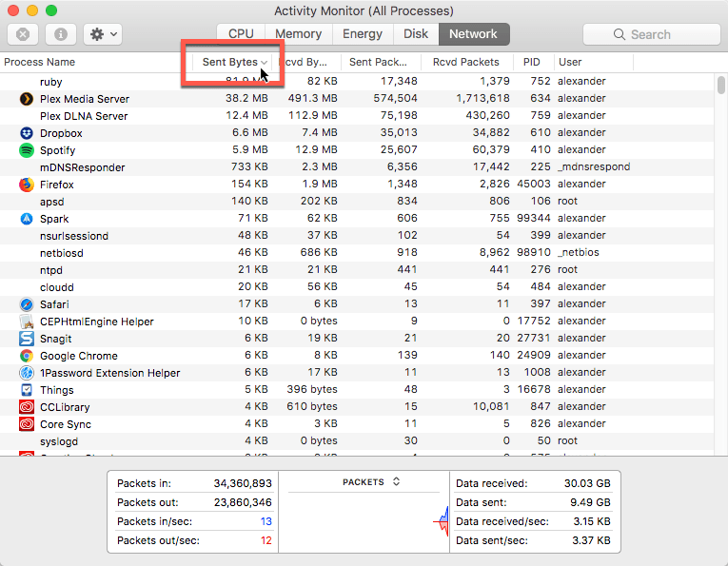Click the Spark app icon
Viewport: 728px width, 566px height.
[x=26, y=219]
